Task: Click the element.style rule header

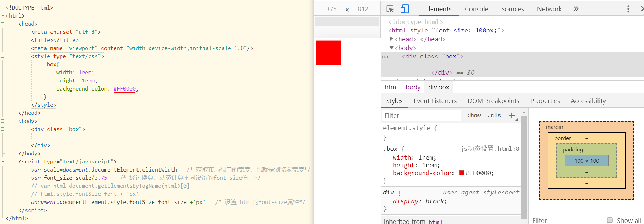Action: point(410,128)
